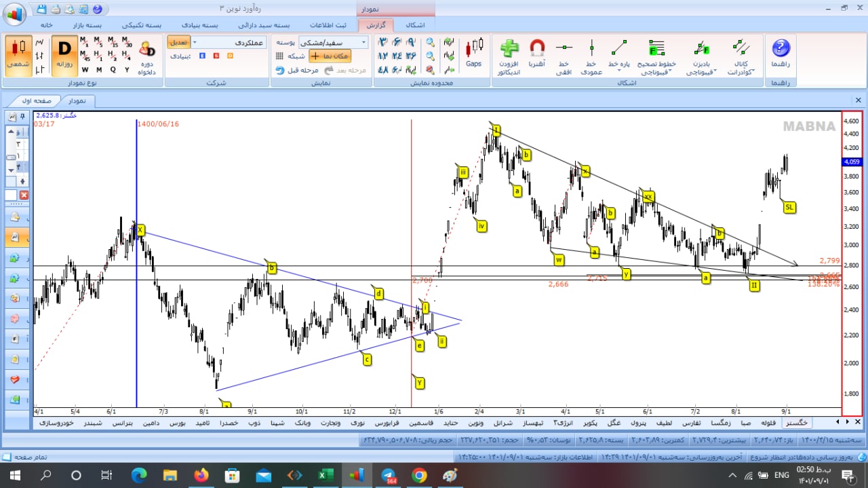Open Microsoft Edge from the taskbar
Image resolution: width=868 pixels, height=488 pixels.
click(x=139, y=475)
